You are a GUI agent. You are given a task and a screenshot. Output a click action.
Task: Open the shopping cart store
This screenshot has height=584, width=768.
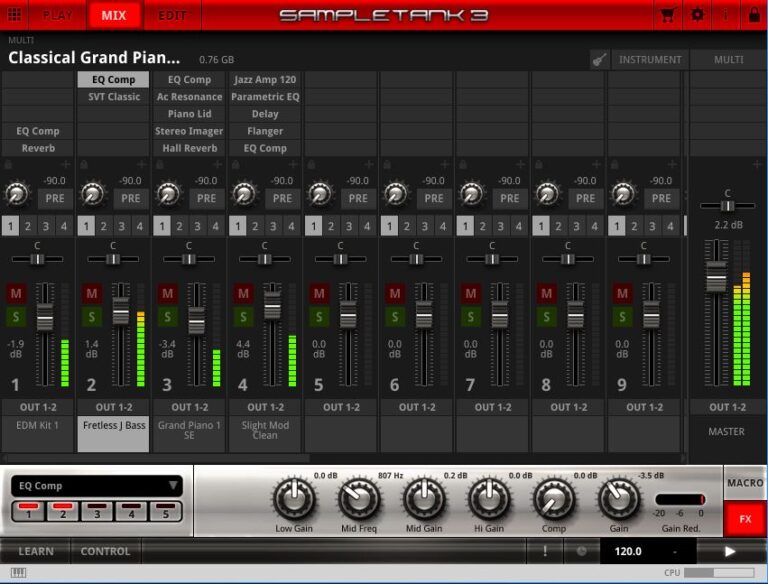coord(667,15)
